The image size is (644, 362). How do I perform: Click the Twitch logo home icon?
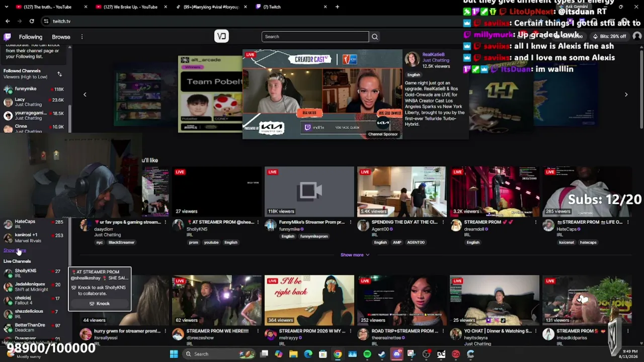(8, 37)
